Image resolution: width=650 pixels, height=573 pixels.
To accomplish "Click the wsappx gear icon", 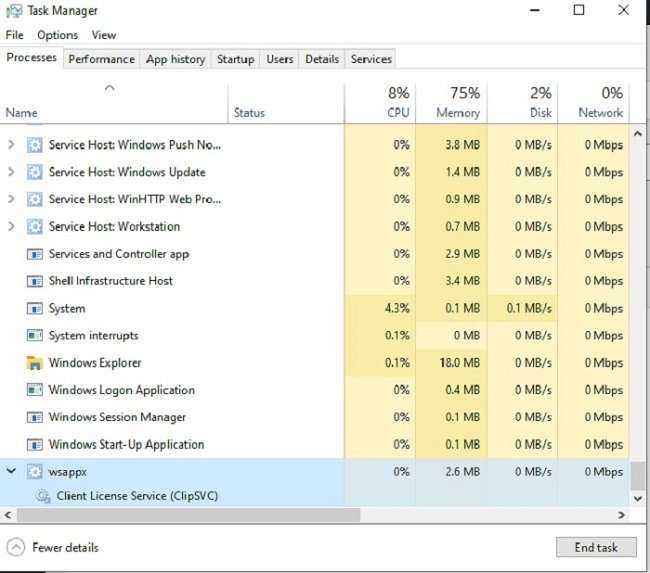I will click(34, 472).
